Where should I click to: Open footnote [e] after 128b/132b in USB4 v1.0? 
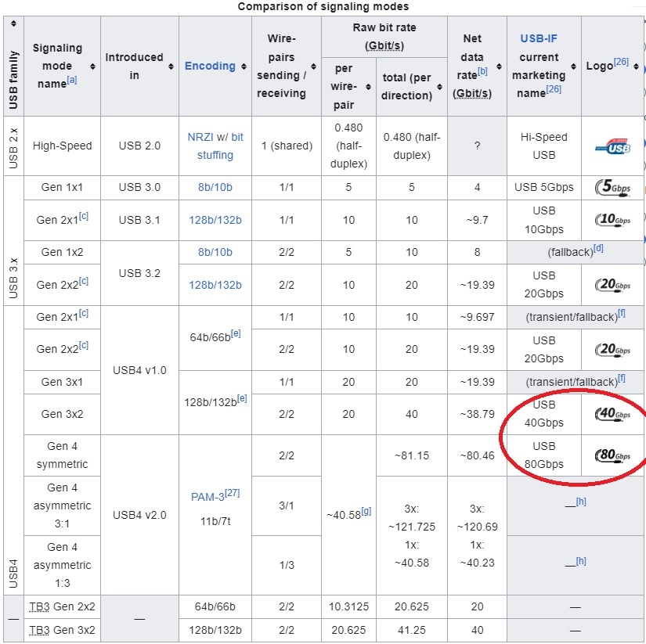coord(242,398)
